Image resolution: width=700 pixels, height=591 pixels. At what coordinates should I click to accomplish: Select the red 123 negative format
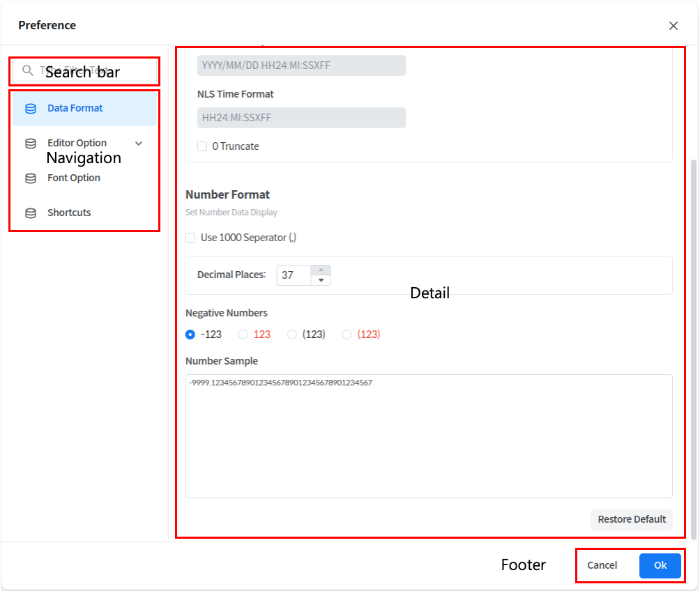point(243,335)
